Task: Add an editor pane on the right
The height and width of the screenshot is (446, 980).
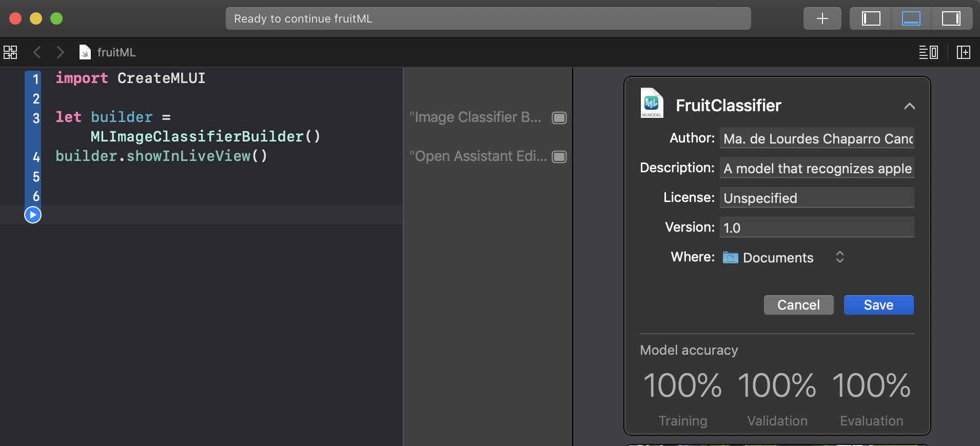Action: [963, 52]
